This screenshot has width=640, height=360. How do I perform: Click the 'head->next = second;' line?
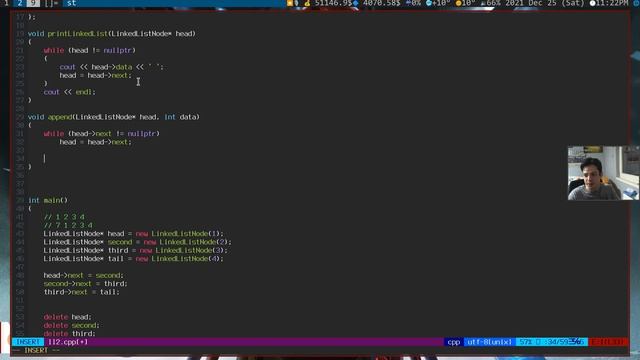[84, 276]
